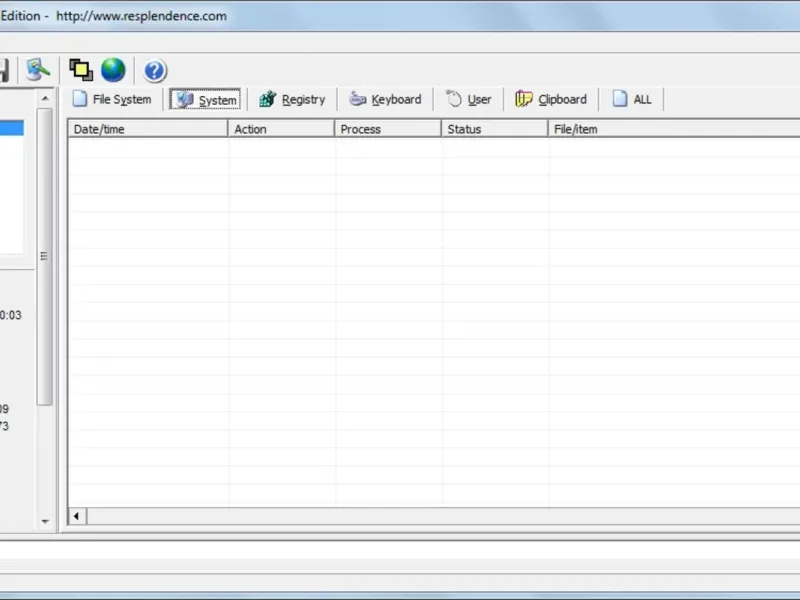Sort by the Action column header

pos(281,129)
